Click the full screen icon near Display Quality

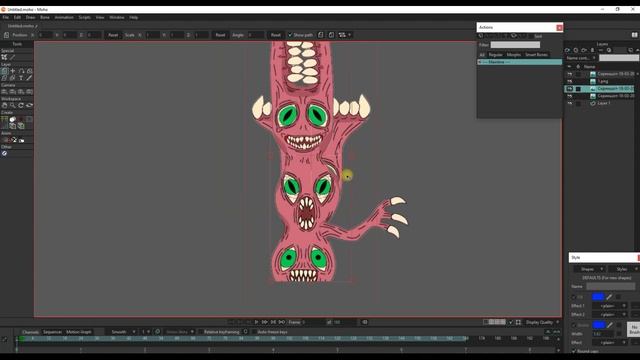pos(518,322)
